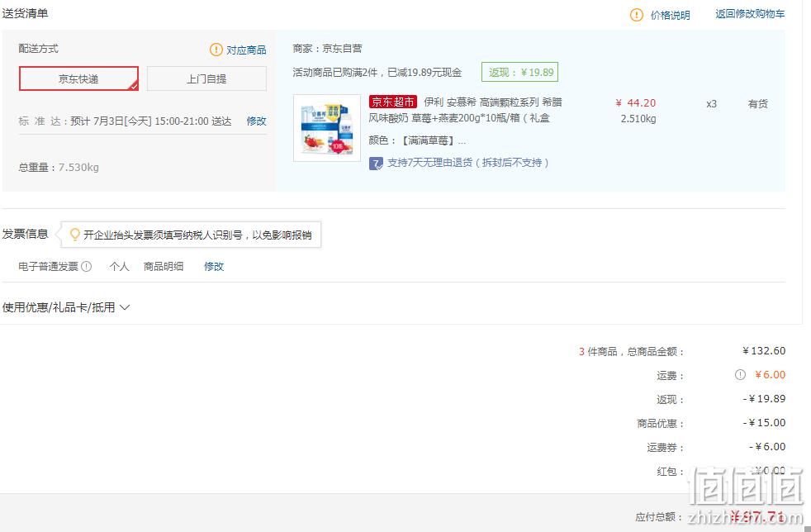The width and height of the screenshot is (811, 532).
Task: Click the 7-day return shield icon
Action: click(376, 164)
